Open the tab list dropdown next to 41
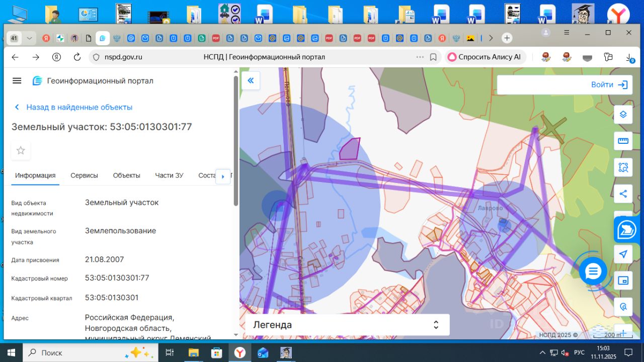Viewport: 644px width, 362px height. tap(29, 38)
